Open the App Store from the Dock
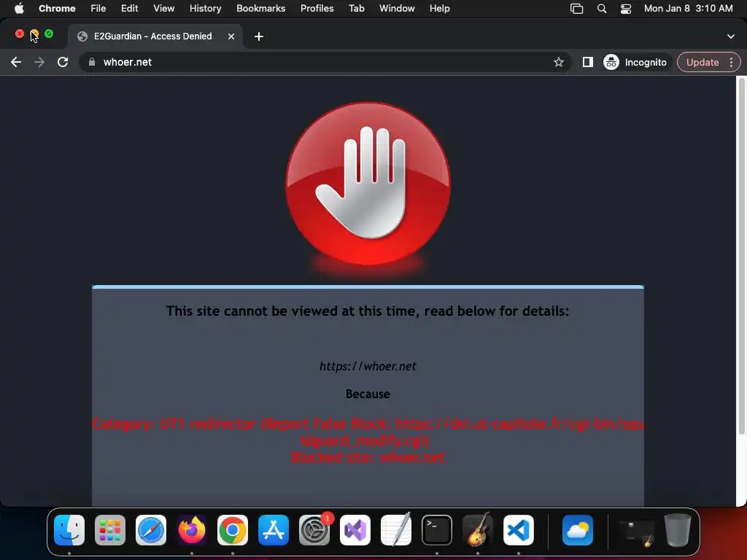The image size is (747, 560). pyautogui.click(x=274, y=530)
